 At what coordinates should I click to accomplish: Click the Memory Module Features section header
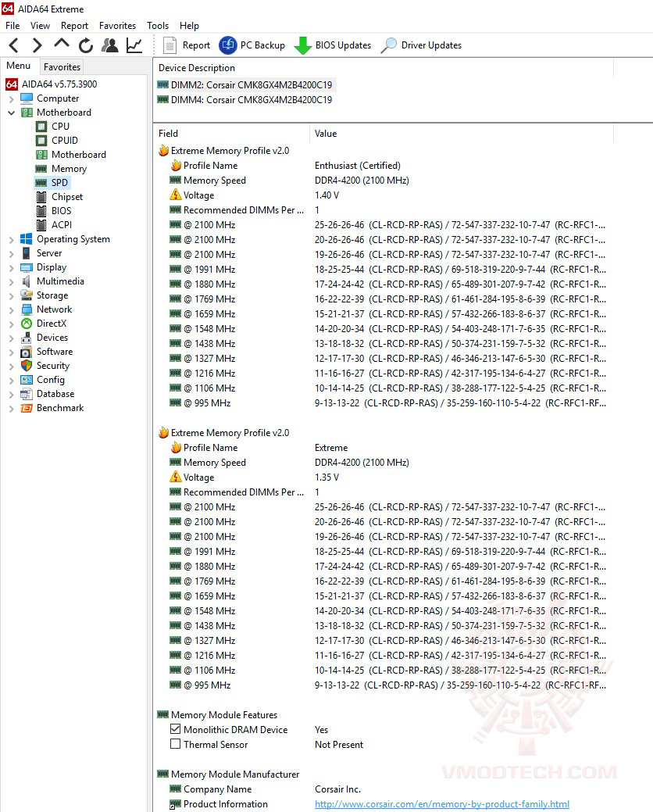(x=224, y=714)
